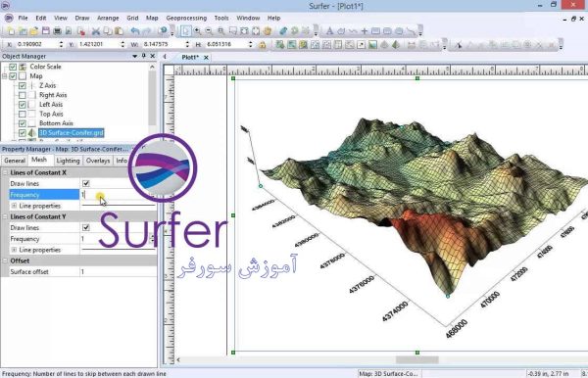Select the Rectangle drawing tool

pyautogui.click(x=375, y=31)
